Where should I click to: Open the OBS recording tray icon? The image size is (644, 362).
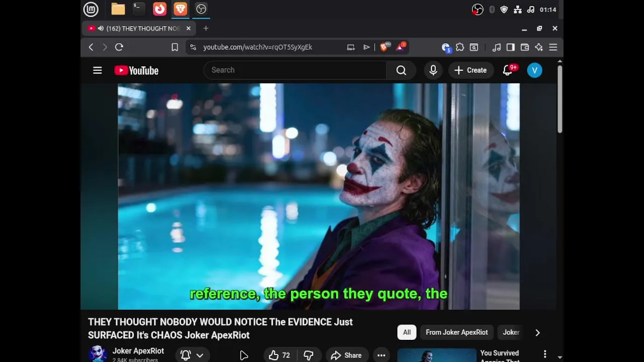click(477, 10)
